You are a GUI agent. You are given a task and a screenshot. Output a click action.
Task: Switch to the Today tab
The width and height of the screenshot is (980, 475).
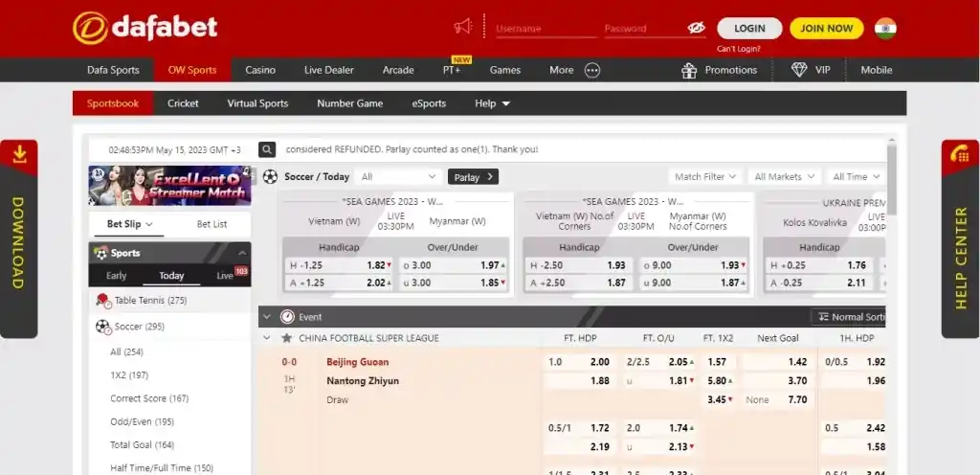(x=171, y=276)
